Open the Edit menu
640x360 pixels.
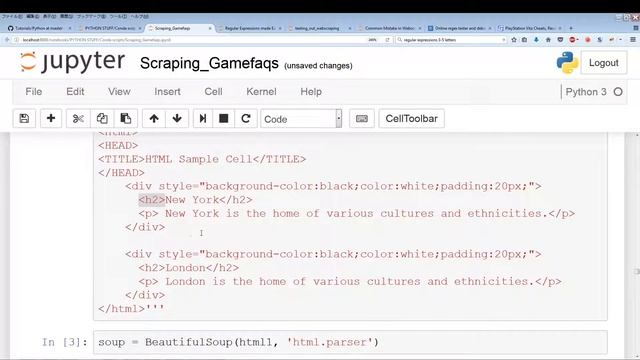tap(75, 91)
